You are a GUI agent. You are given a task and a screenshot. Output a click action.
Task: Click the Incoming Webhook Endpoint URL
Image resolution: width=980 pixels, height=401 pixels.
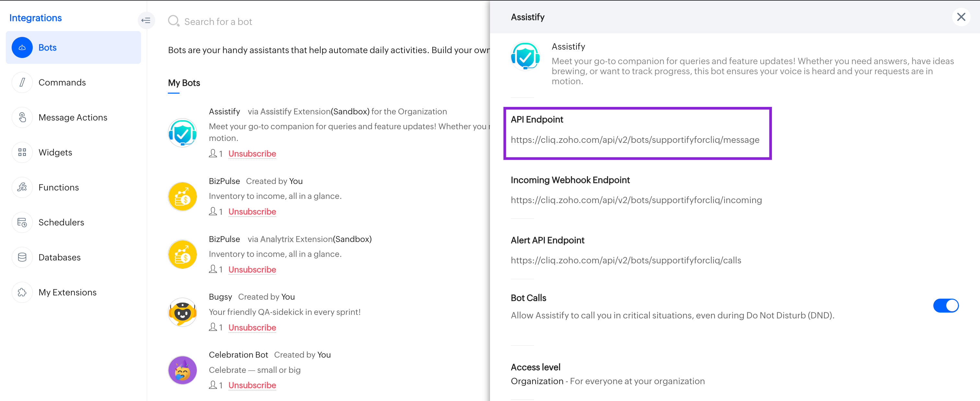pos(636,200)
